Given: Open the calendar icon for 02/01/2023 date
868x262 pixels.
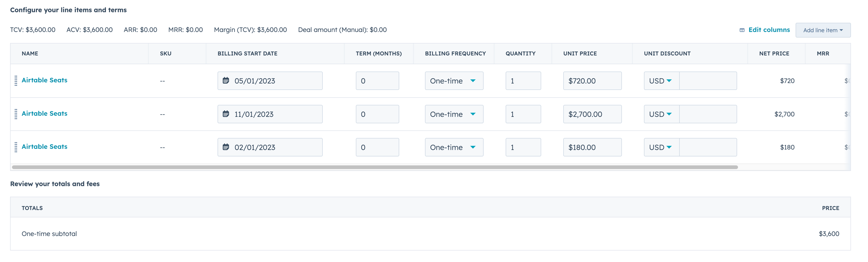Looking at the screenshot, I should (x=226, y=147).
